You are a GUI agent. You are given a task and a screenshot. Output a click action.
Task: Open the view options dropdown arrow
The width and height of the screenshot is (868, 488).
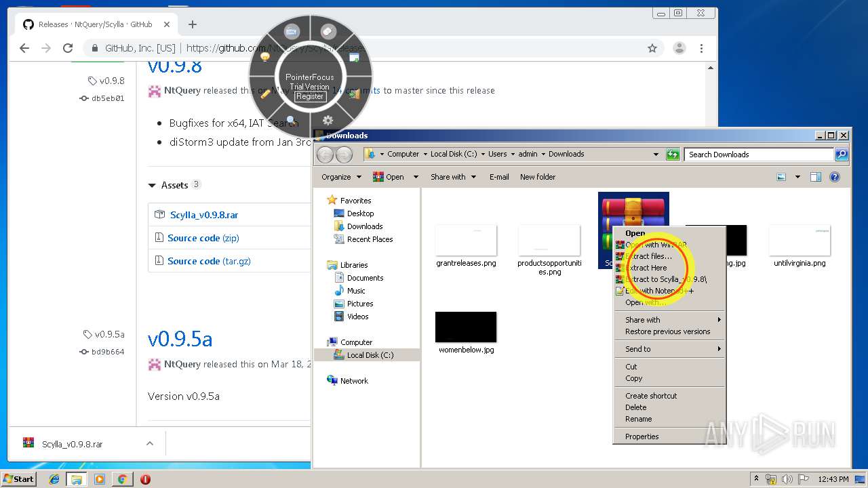pos(797,177)
